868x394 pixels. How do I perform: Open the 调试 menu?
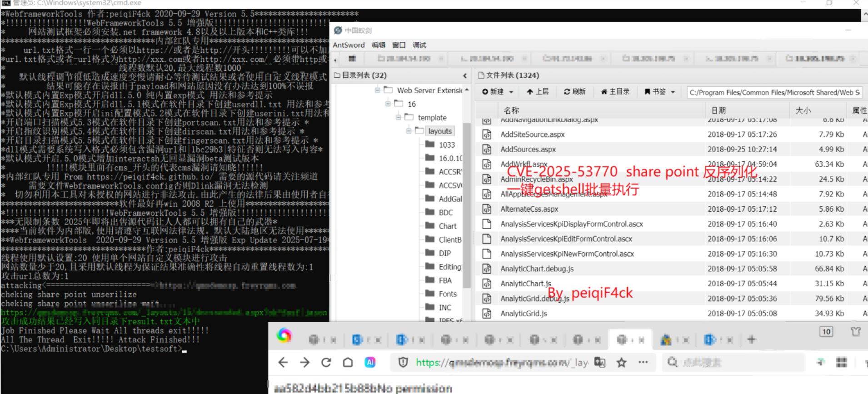419,45
